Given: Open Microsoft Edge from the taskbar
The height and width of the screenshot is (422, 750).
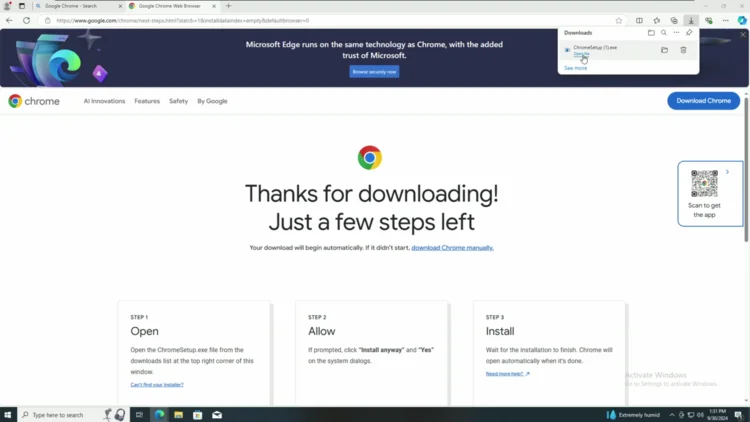Looking at the screenshot, I should point(159,415).
